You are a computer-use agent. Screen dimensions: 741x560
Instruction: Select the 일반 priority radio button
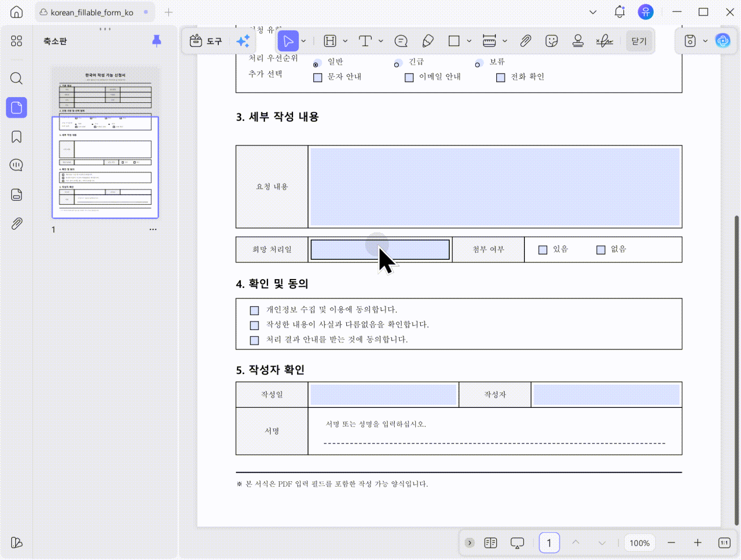316,64
